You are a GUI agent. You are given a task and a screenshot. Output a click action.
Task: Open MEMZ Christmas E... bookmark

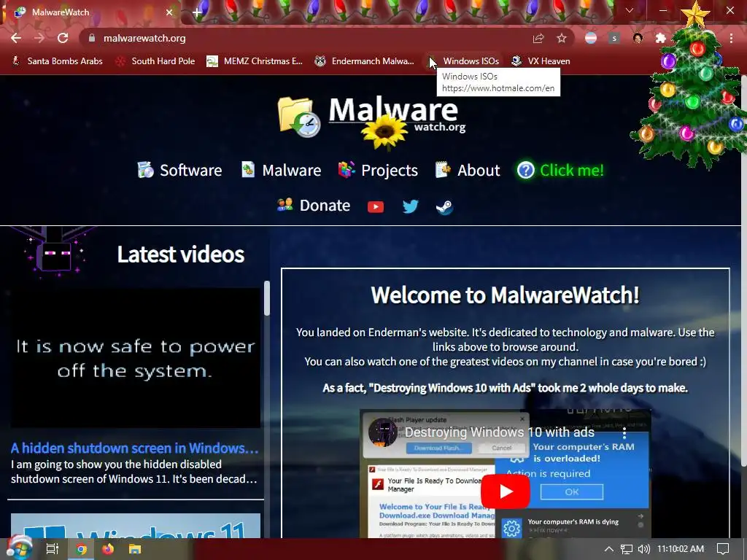pyautogui.click(x=255, y=61)
